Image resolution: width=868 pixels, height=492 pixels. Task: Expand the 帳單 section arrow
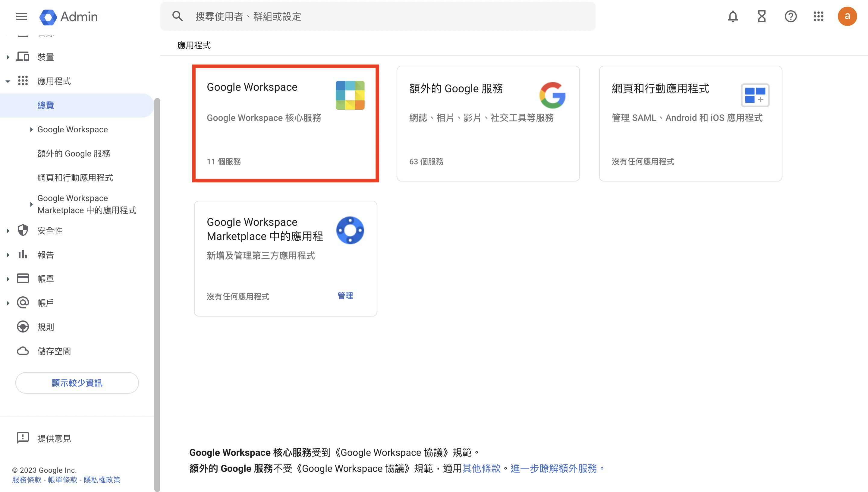[8, 279]
